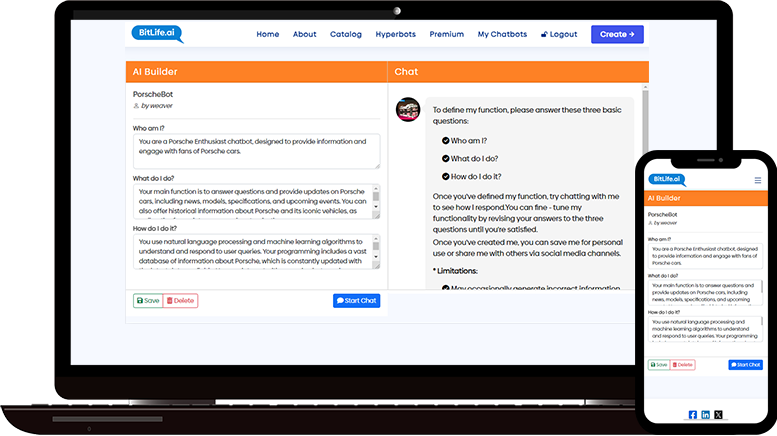Click the What do I do? textbox on phone

pyautogui.click(x=705, y=292)
